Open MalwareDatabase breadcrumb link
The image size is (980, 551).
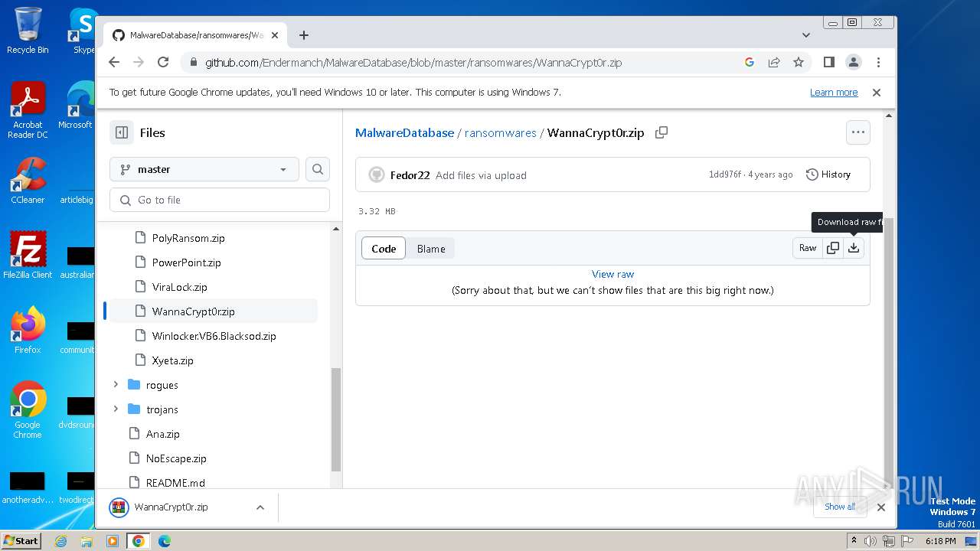pyautogui.click(x=404, y=132)
